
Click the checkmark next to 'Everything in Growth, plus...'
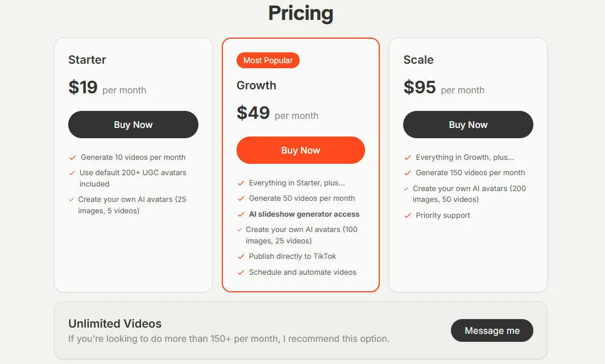tap(407, 157)
